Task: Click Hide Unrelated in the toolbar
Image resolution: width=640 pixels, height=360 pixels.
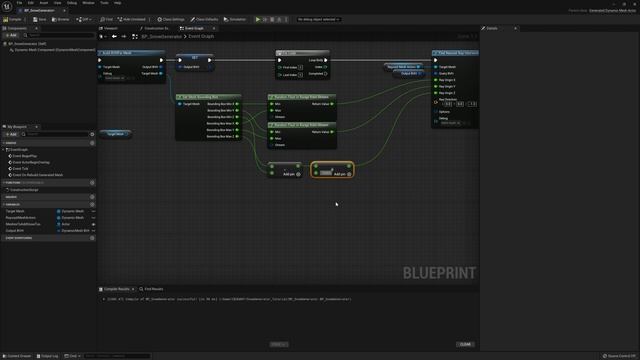Action: tap(131, 19)
